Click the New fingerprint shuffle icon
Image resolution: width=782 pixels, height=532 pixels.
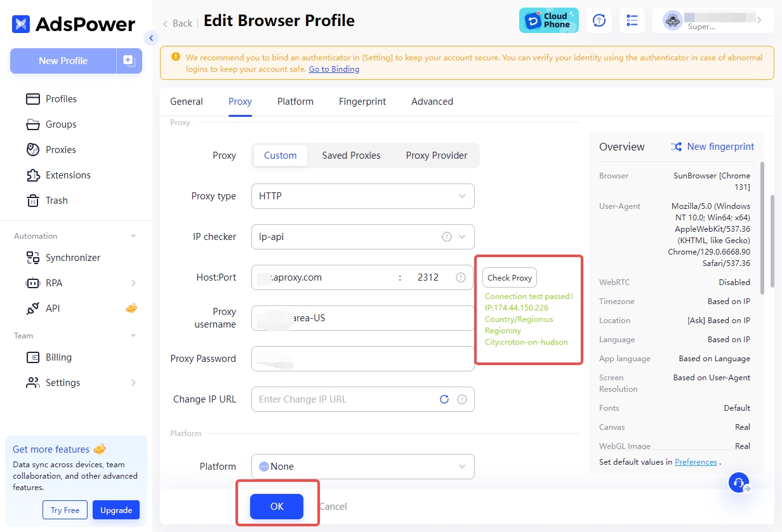(677, 147)
